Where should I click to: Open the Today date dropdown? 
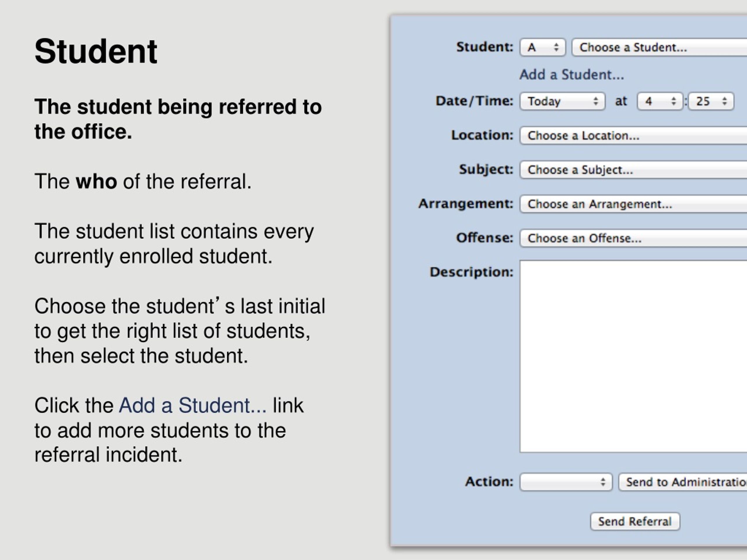pos(562,101)
